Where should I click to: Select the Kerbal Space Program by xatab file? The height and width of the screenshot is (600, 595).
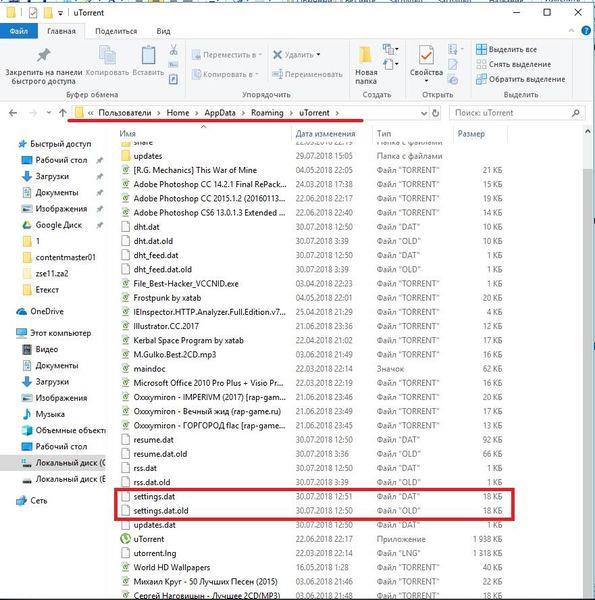[x=314, y=340]
